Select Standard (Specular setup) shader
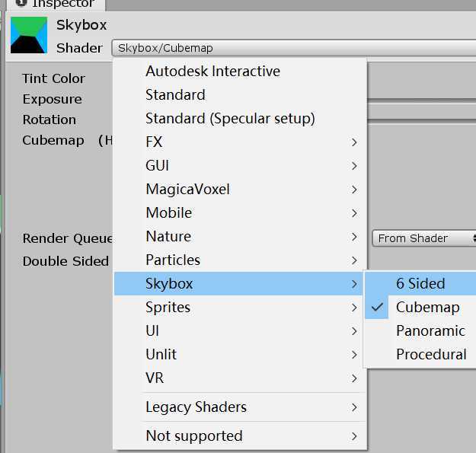 click(x=230, y=119)
